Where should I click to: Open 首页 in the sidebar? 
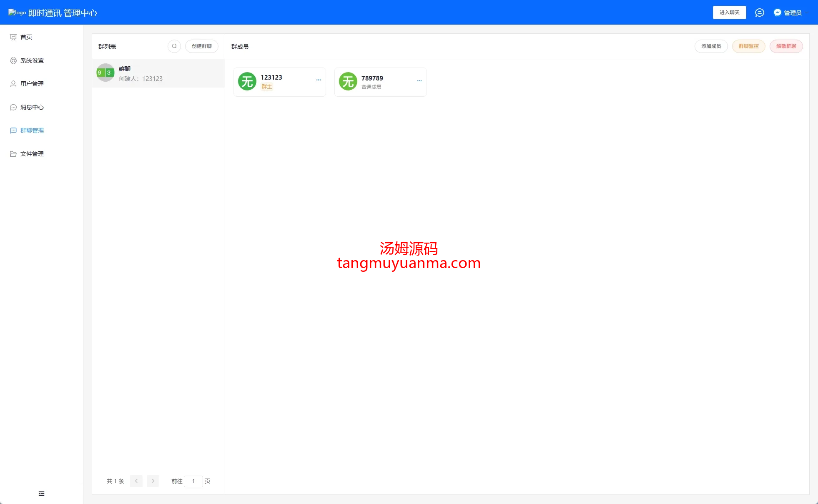(26, 37)
